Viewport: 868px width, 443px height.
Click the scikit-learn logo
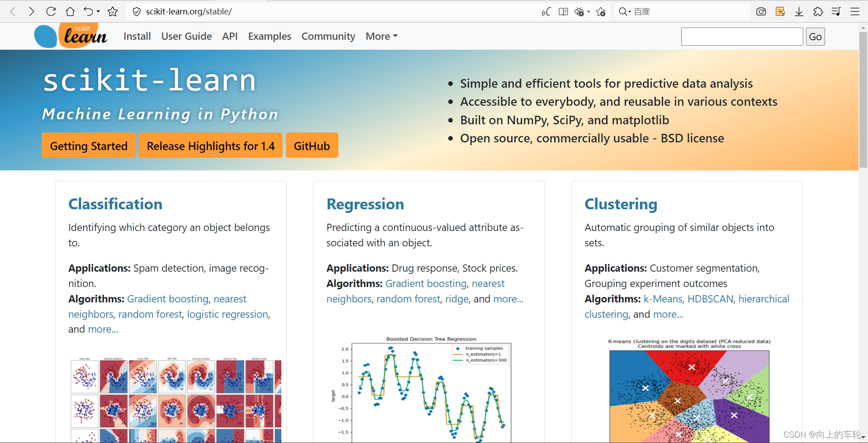(x=71, y=35)
